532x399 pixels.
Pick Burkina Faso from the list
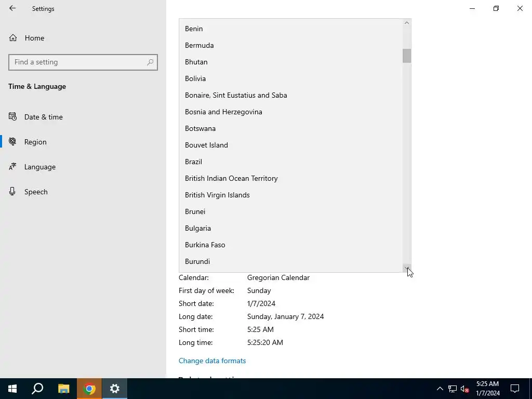[x=291, y=245]
